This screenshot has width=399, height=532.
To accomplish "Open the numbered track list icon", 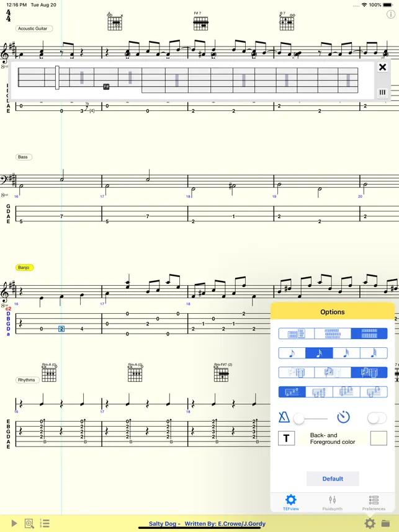I will click(x=45, y=523).
